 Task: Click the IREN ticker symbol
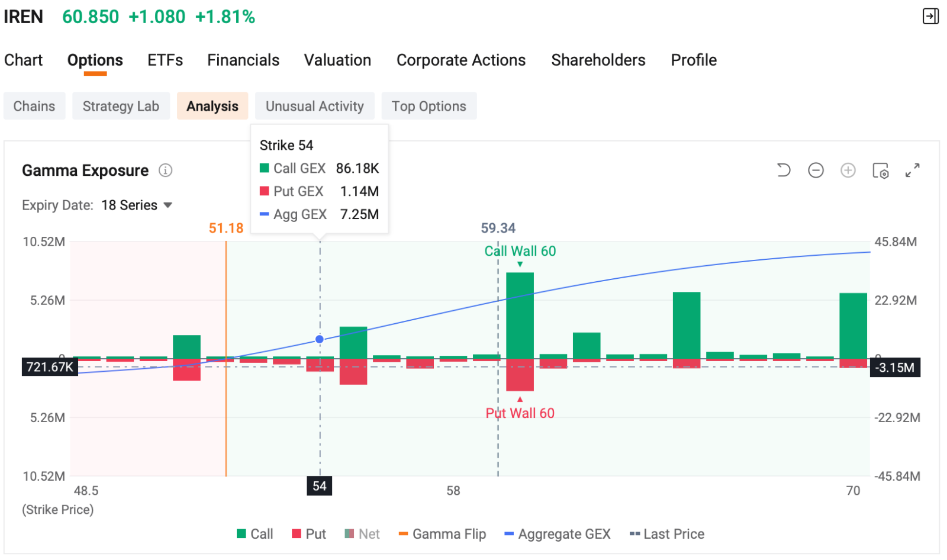tap(24, 17)
